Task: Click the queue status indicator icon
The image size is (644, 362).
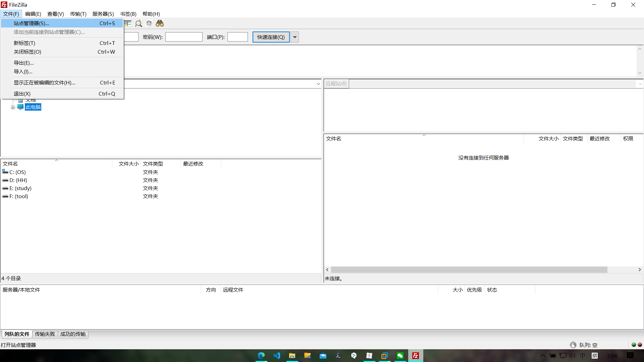Action: 573,345
